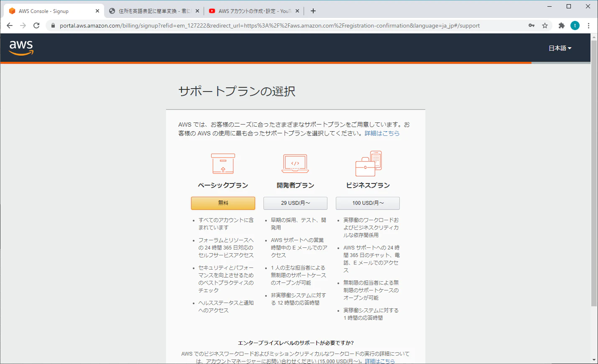Open the 詳細はこちら link in intro paragraph

tap(382, 133)
